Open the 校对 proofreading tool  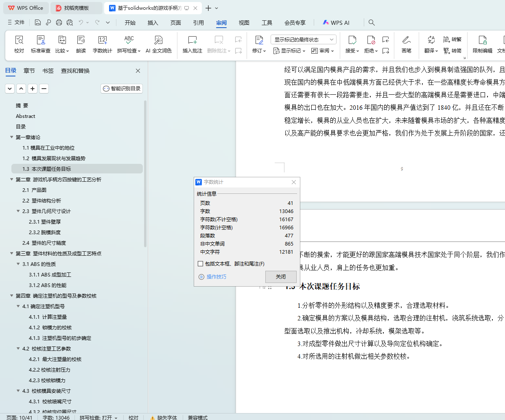click(19, 44)
